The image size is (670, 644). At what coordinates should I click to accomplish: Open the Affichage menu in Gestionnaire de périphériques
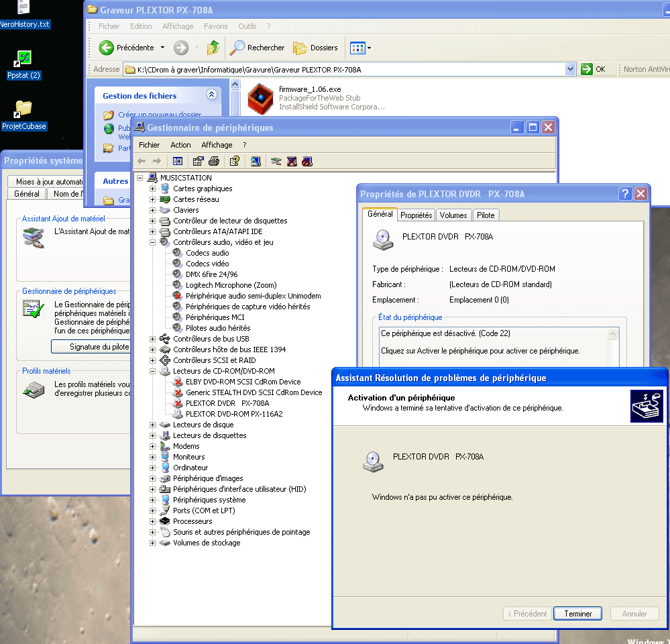point(217,145)
